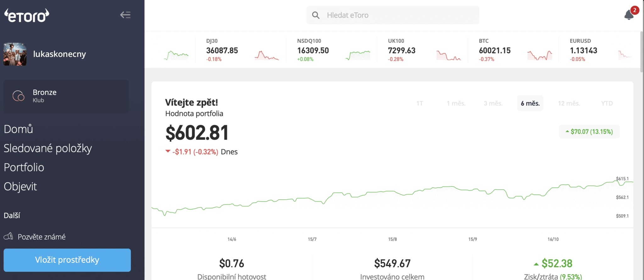644x280 pixels.
Task: Click the 15/8 date on chart axis
Action: [392, 239]
